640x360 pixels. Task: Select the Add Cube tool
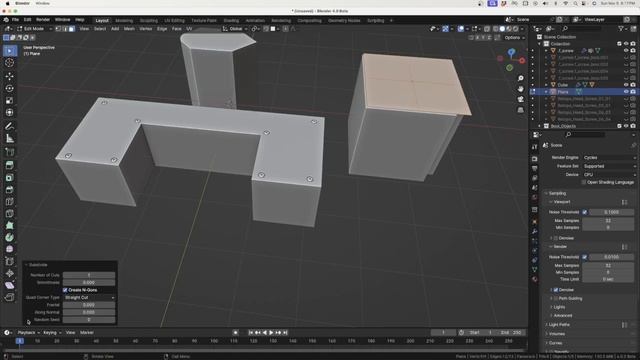pos(9,152)
